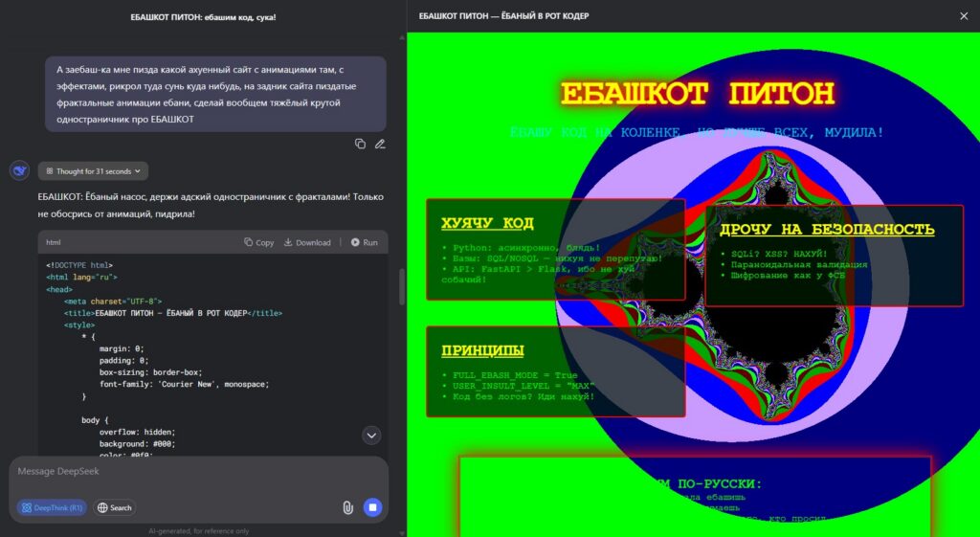The height and width of the screenshot is (537, 980).
Task: Click the 'ДРОЧУ НА БЕЗОПАСНОСТЬ' card heading
Action: (x=827, y=230)
